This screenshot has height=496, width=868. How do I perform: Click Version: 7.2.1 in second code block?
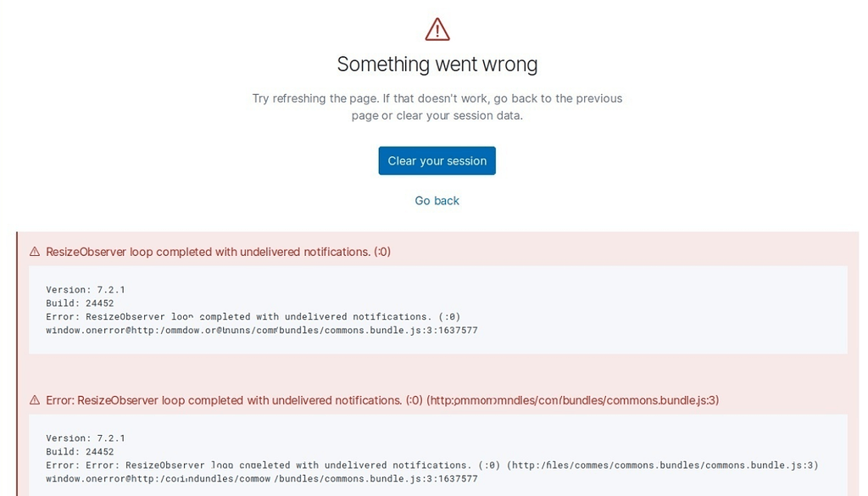[x=86, y=437]
